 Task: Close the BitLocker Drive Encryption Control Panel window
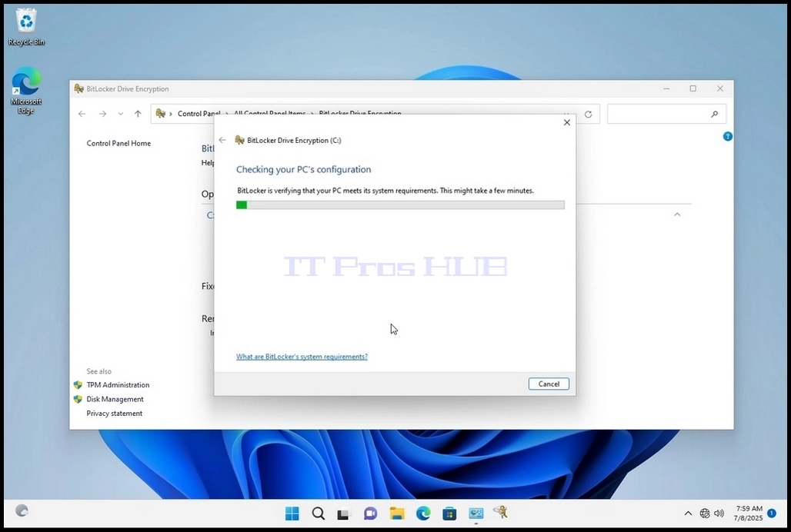point(720,88)
